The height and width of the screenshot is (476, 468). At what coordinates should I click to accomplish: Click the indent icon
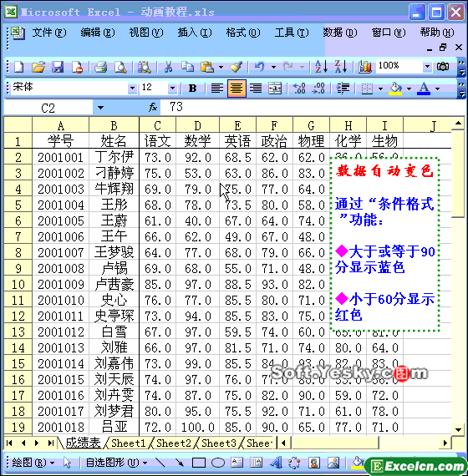click(x=343, y=89)
